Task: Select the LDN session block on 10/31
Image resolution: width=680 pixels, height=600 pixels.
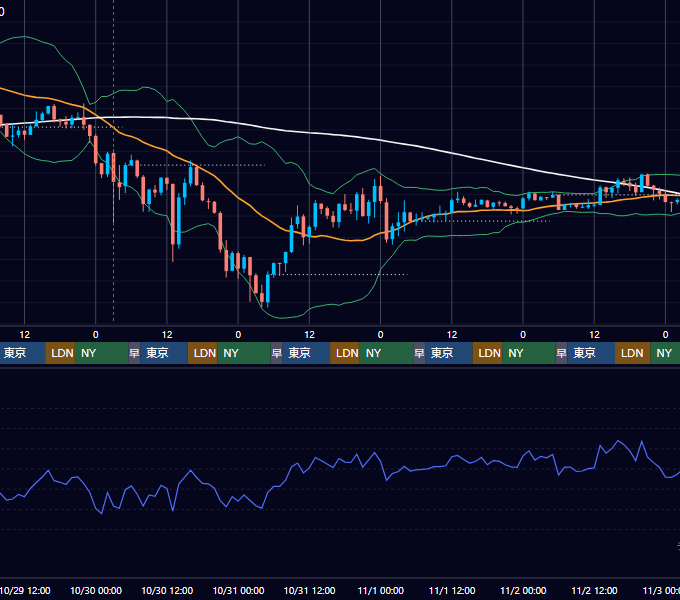Action: [345, 353]
